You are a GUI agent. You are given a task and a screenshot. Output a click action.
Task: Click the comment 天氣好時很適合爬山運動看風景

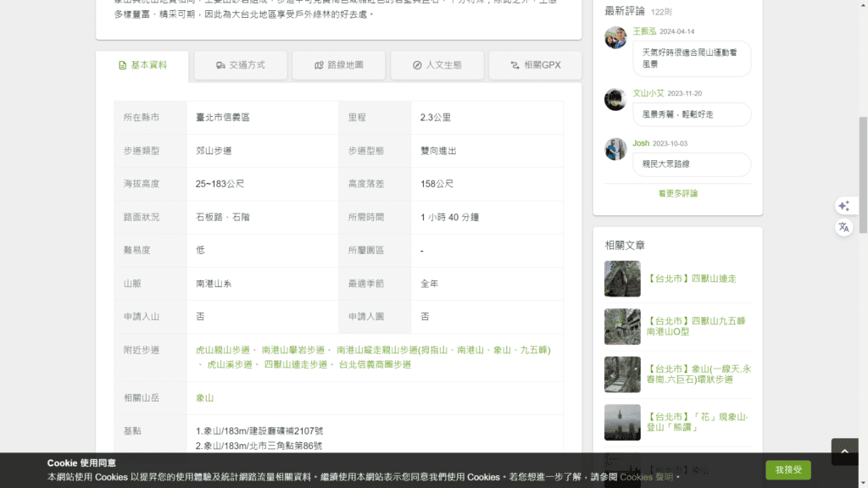pos(692,58)
